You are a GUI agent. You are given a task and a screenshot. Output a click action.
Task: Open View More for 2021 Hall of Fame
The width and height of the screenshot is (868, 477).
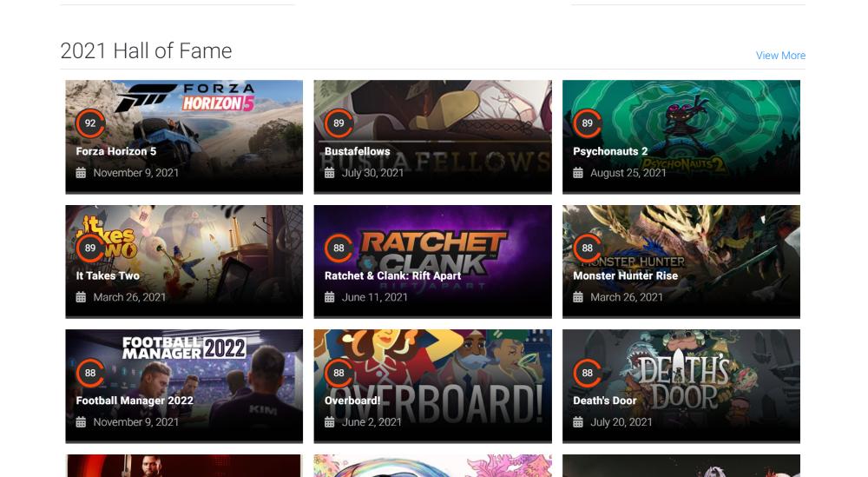(x=780, y=56)
